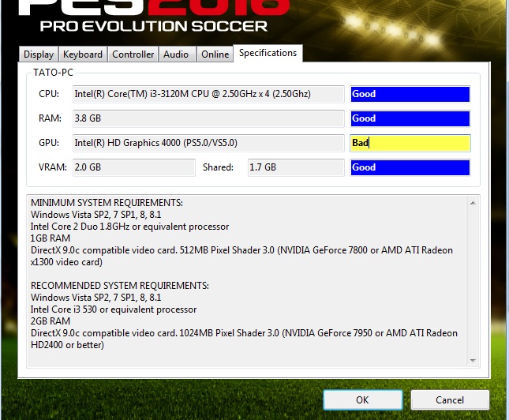The width and height of the screenshot is (509, 420).
Task: Click 'PRO EVOLUTION SOCCER' title logo
Action: click(154, 26)
